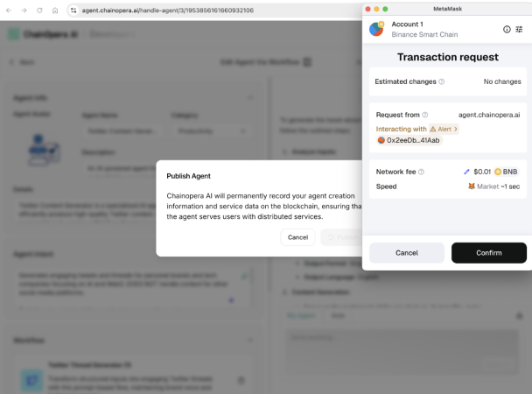This screenshot has width=532, height=394.
Task: Open site information icon in address bar
Action: (x=73, y=10)
